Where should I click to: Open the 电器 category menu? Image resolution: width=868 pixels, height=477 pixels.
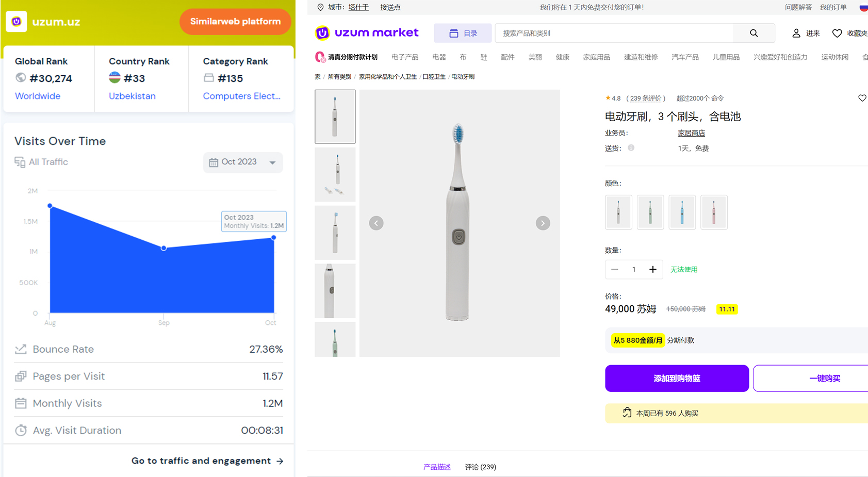pos(439,57)
